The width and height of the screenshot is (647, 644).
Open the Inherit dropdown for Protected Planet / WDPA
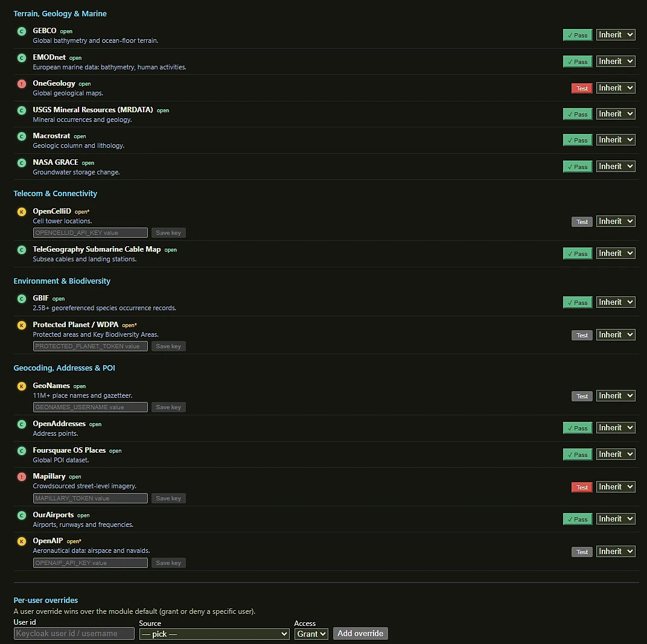tap(616, 335)
